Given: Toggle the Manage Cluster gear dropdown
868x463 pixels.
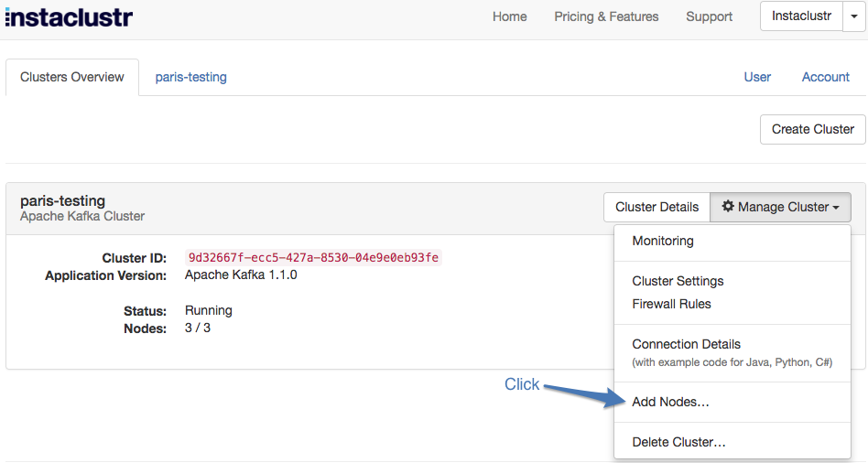Looking at the screenshot, I should tap(780, 207).
